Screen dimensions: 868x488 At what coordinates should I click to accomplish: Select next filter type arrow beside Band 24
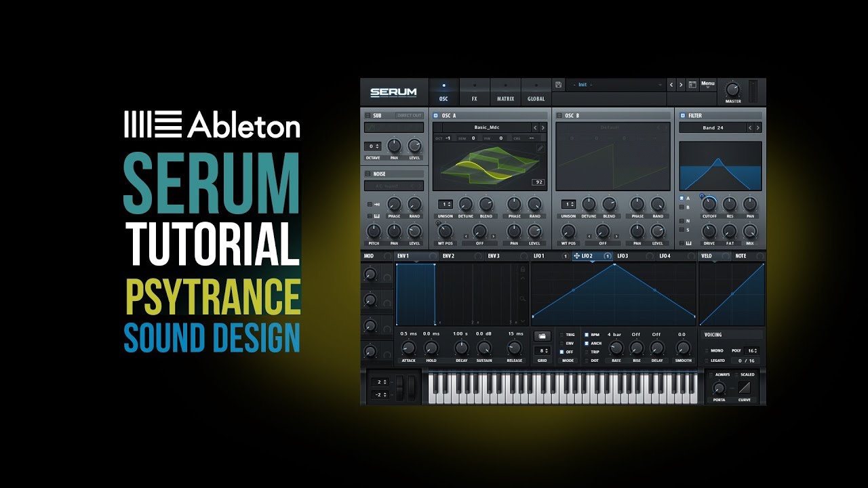pos(757,127)
